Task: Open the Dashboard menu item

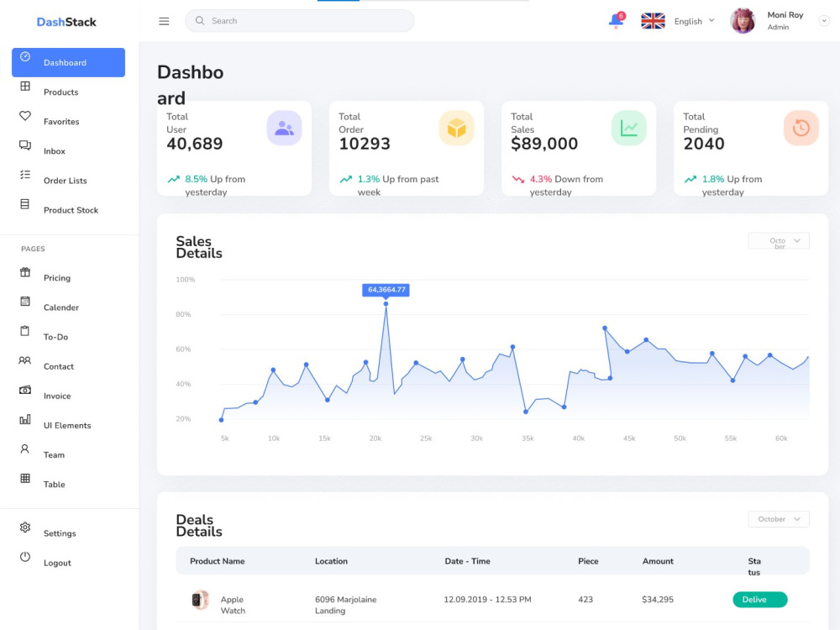Action: pyautogui.click(x=69, y=62)
